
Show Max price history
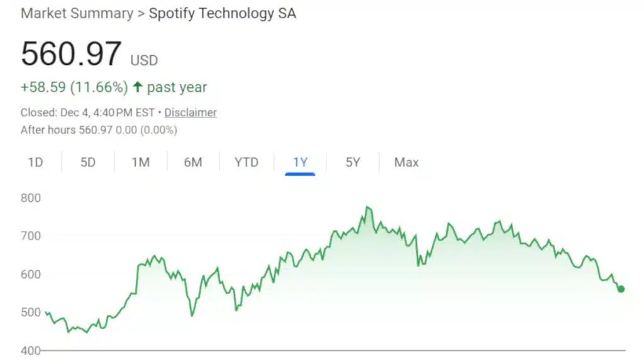point(406,162)
